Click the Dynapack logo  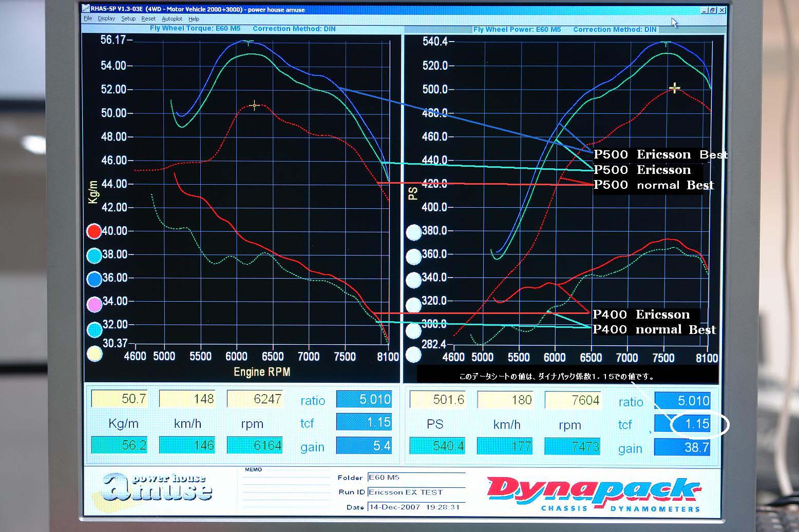click(594, 495)
